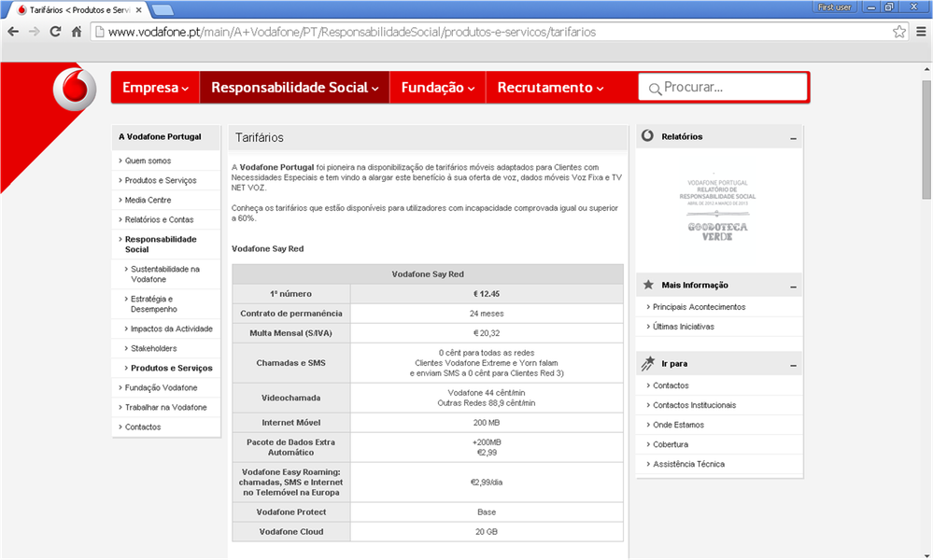Click the search magnifier icon
Image resolution: width=933 pixels, height=560 pixels.
(655, 89)
